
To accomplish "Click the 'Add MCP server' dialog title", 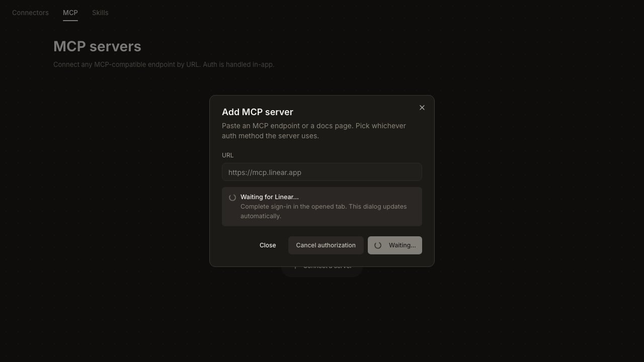I will tap(258, 112).
